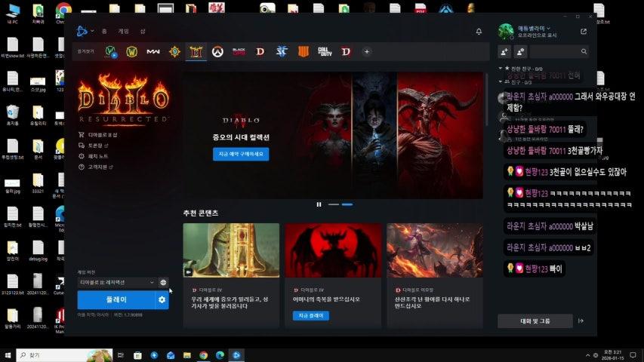Pop out the friends panel window
The width and height of the screenshot is (644, 362).
click(x=584, y=31)
